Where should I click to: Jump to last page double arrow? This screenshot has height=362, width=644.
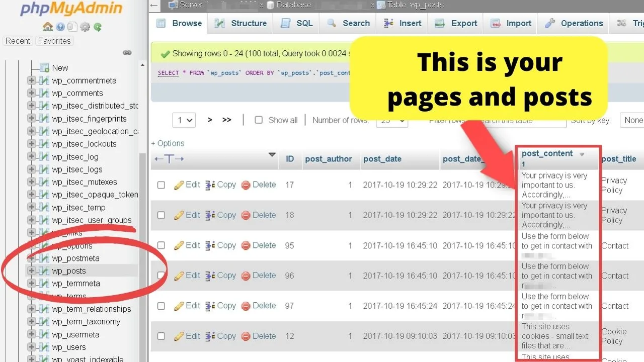227,120
